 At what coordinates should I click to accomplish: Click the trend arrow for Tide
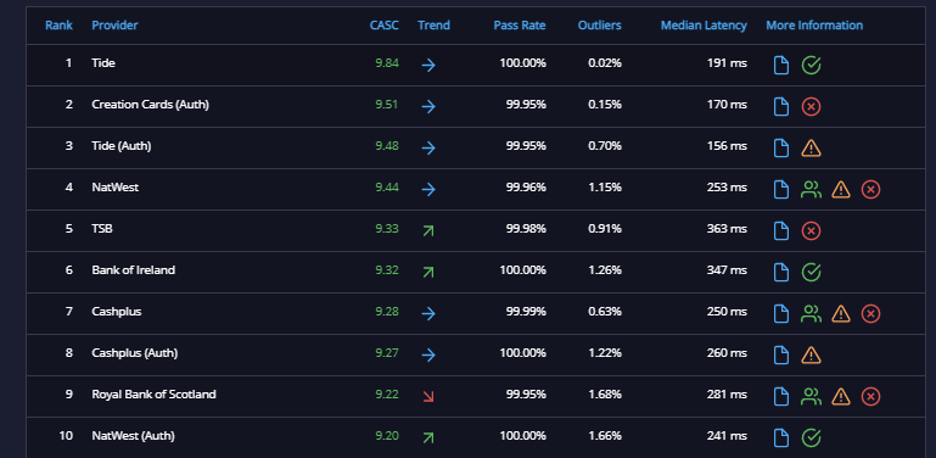(428, 65)
